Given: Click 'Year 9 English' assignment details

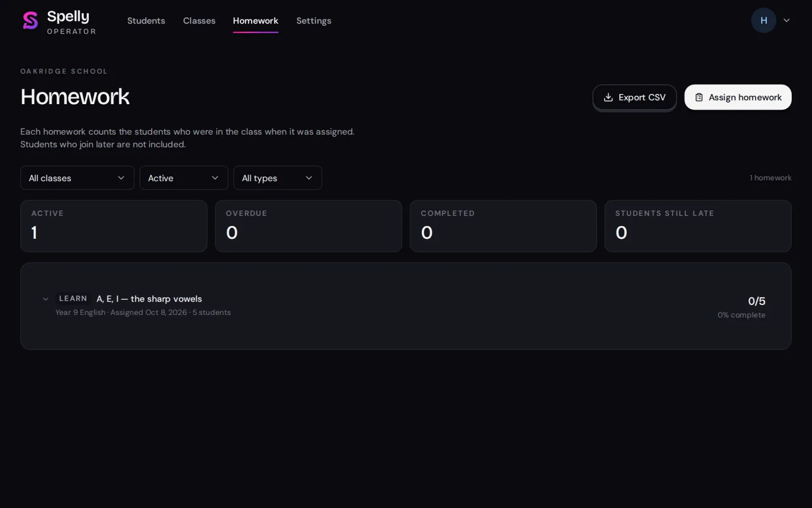Looking at the screenshot, I should 143,312.
